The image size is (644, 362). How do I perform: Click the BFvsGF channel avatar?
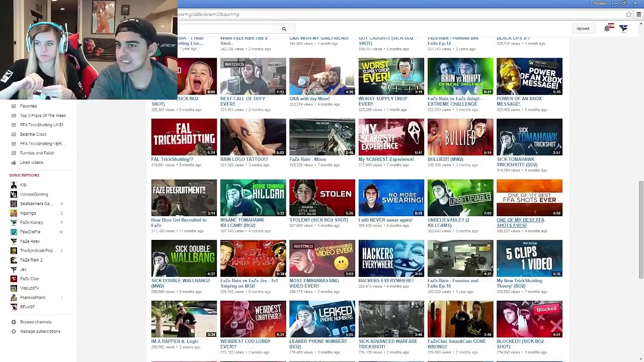14,307
